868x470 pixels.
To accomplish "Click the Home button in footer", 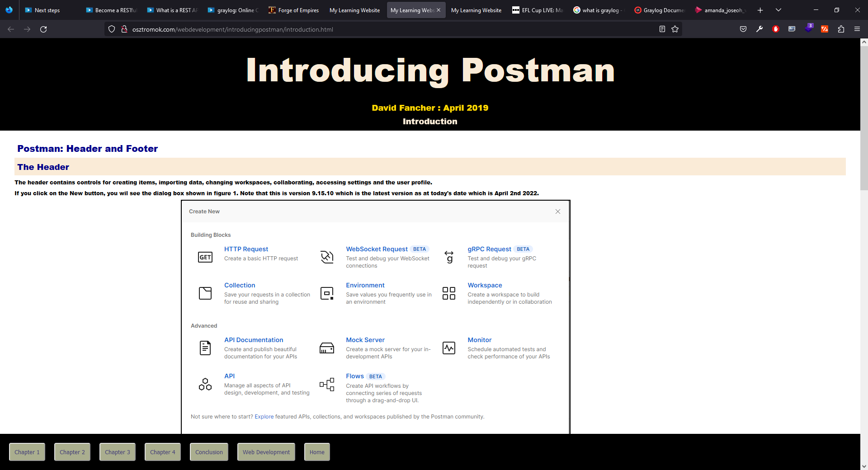I will 317,452.
